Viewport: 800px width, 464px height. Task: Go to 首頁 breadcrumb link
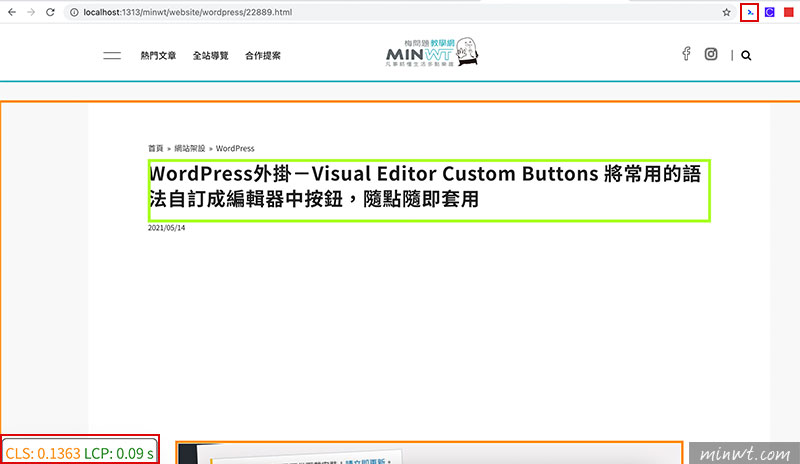click(156, 149)
